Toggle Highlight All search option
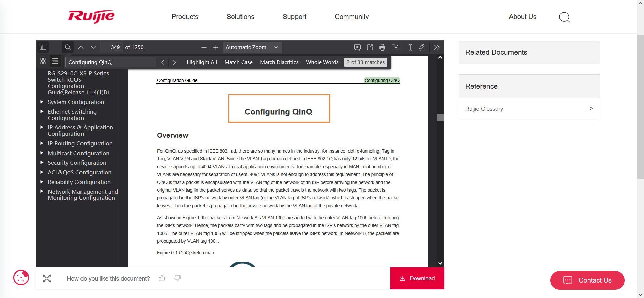The height and width of the screenshot is (298, 644). pyautogui.click(x=202, y=62)
